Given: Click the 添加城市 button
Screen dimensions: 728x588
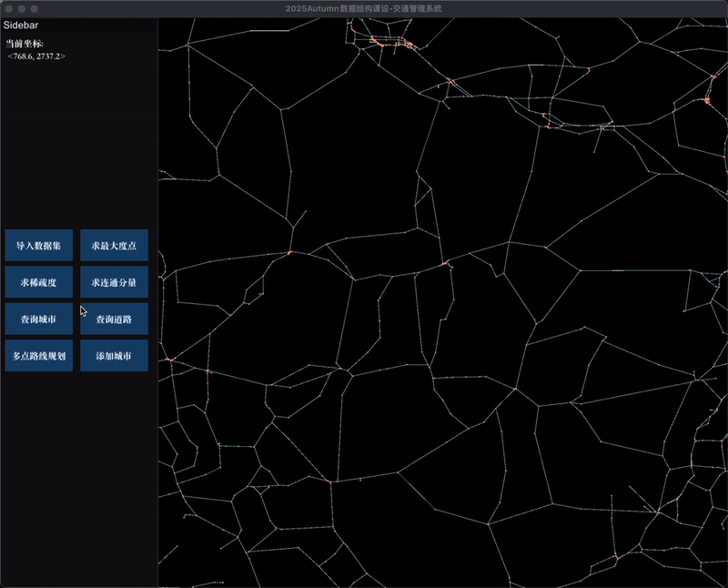Looking at the screenshot, I should point(115,356).
